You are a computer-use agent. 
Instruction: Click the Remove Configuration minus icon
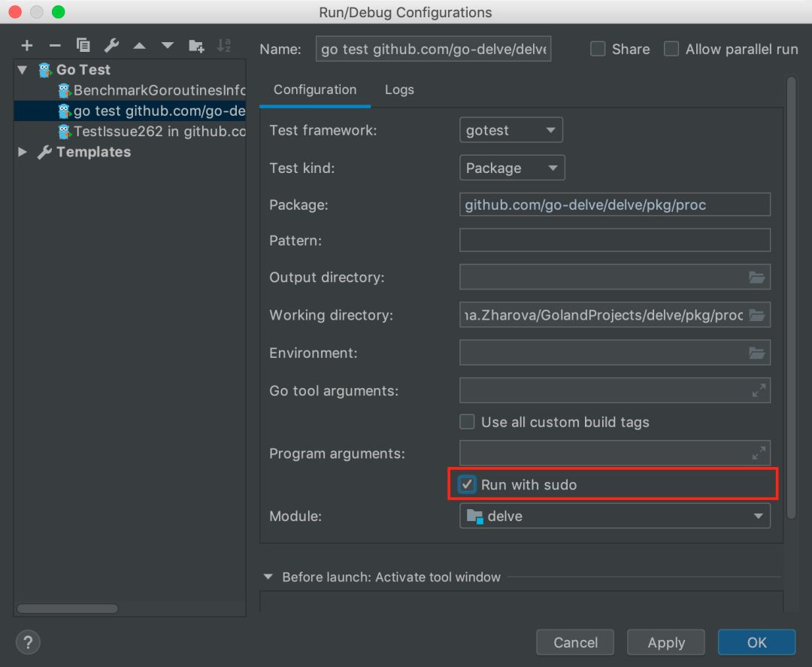point(55,46)
